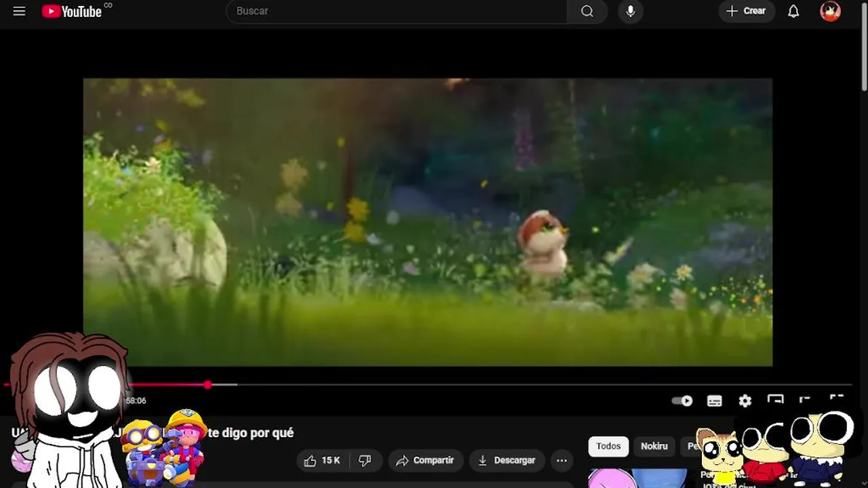Select the Todos filter chip
This screenshot has width=868, height=488.
point(608,446)
